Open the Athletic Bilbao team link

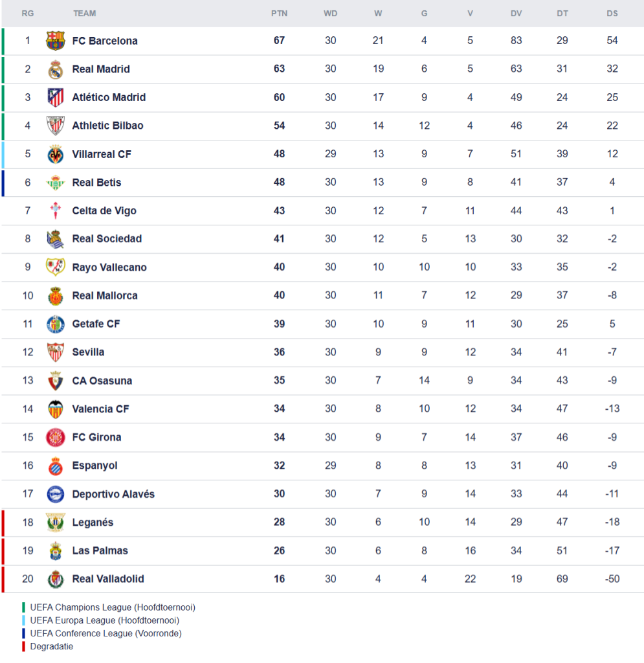(x=107, y=126)
